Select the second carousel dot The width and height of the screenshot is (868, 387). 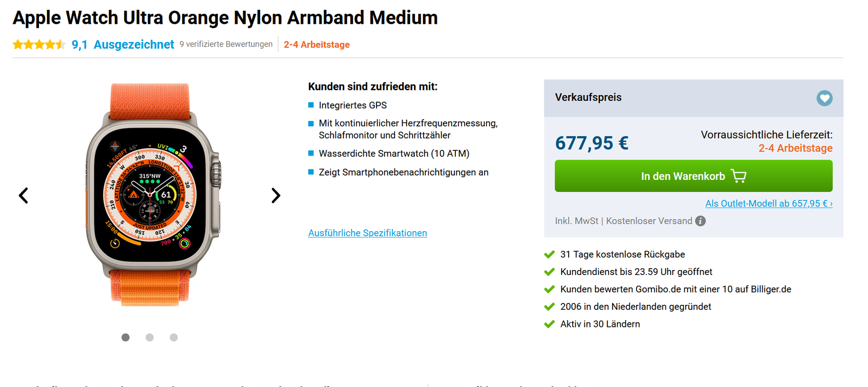pyautogui.click(x=150, y=337)
